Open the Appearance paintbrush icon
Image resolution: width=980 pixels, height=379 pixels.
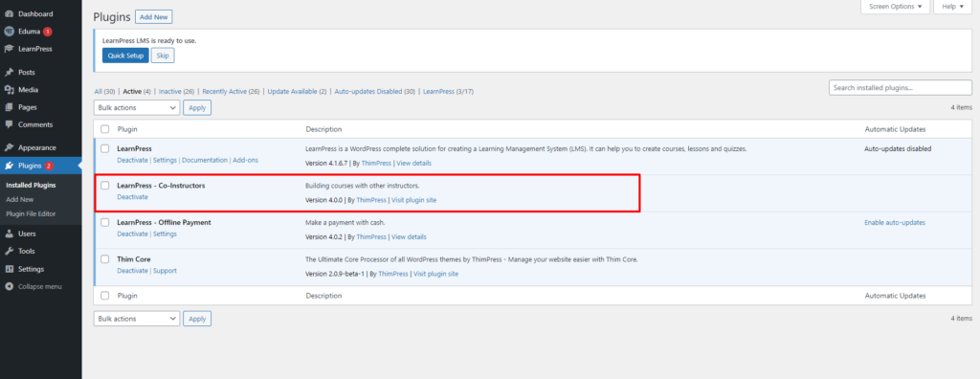pos(9,148)
